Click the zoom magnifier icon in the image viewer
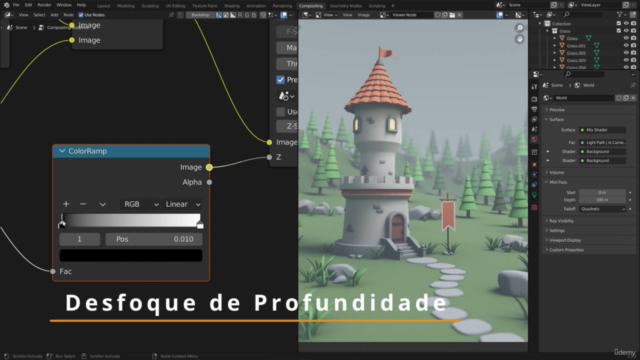Screen dimensions: 640x360 pos(519,28)
